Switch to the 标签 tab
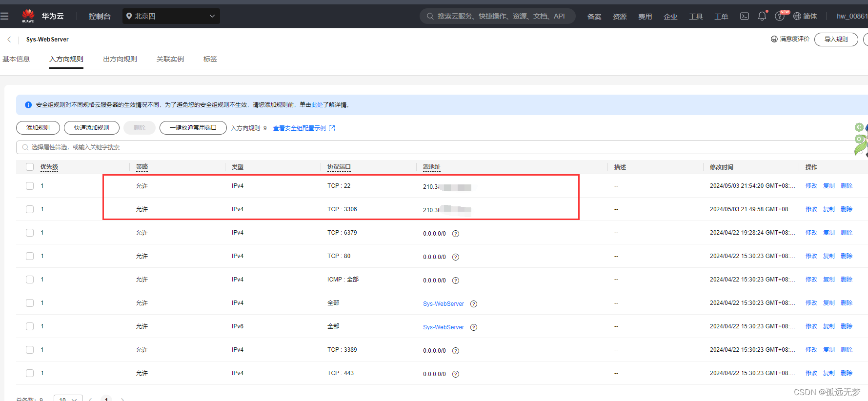868x401 pixels. 210,59
